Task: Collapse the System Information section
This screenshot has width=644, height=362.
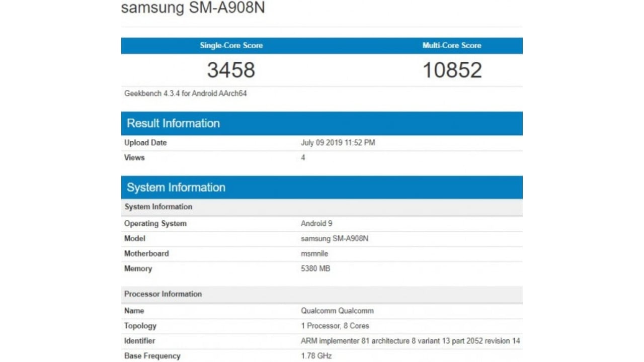Action: (x=176, y=187)
